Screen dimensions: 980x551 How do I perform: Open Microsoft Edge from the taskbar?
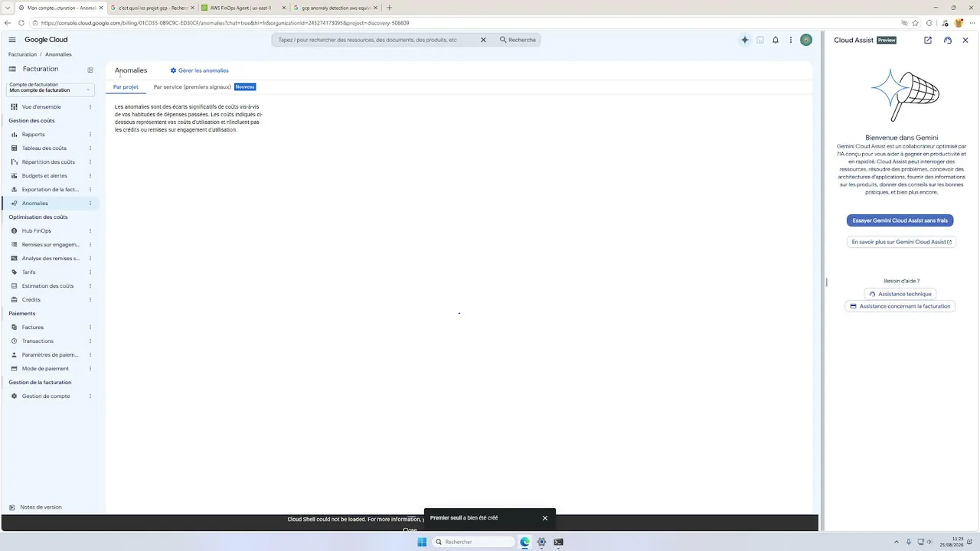pyautogui.click(x=524, y=542)
